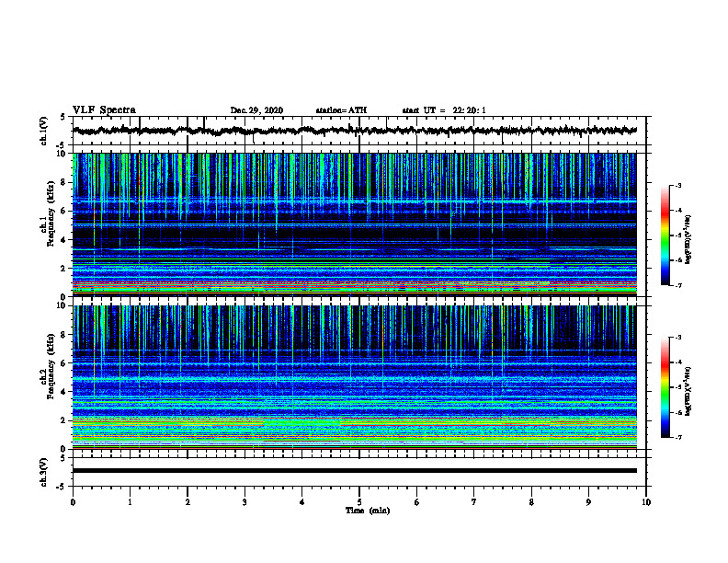The width and height of the screenshot is (728, 563).
Task: Click the "5" tick of the ch.1(V) panel
Action: tap(63, 118)
